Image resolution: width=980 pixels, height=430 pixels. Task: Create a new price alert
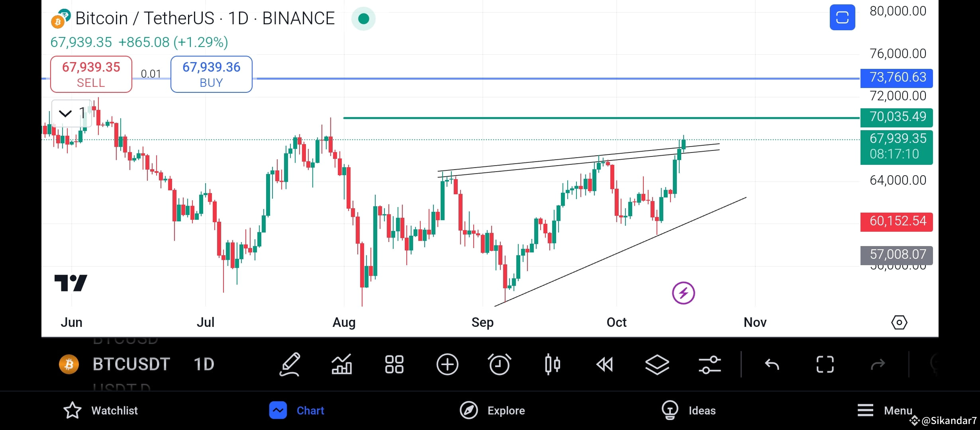tap(499, 364)
